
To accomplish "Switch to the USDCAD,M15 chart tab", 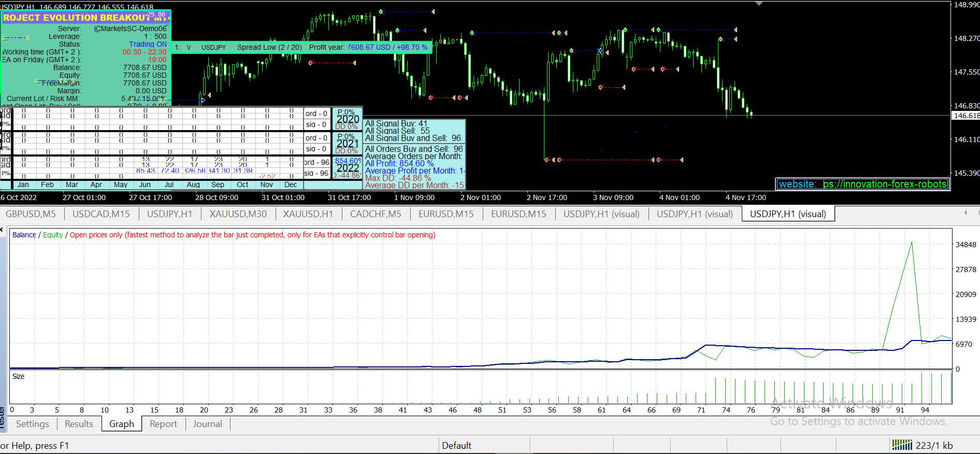I will pyautogui.click(x=101, y=214).
